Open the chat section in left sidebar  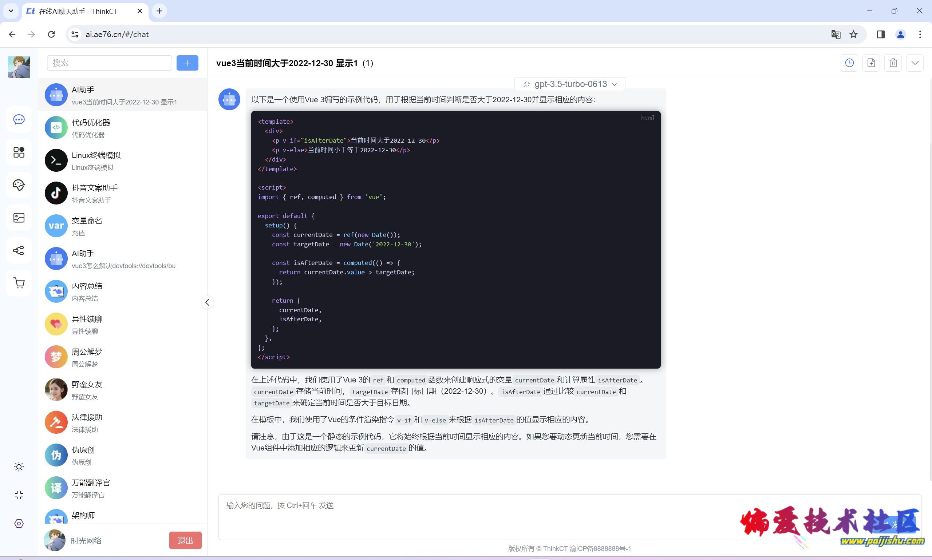point(19,120)
